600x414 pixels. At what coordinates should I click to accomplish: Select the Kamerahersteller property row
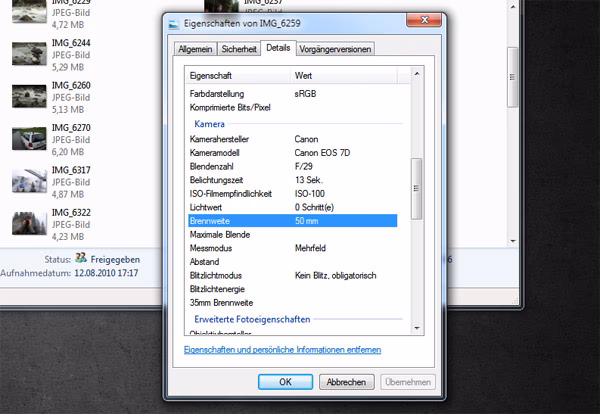pos(293,139)
